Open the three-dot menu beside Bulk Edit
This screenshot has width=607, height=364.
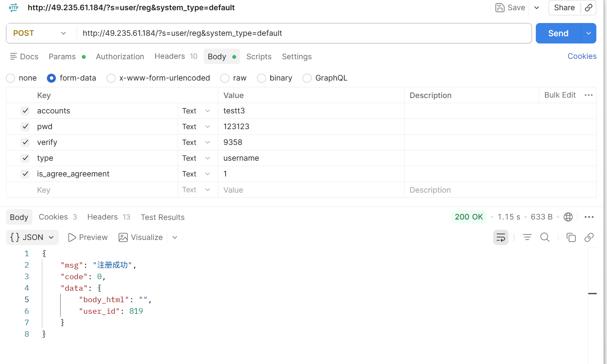(x=589, y=95)
